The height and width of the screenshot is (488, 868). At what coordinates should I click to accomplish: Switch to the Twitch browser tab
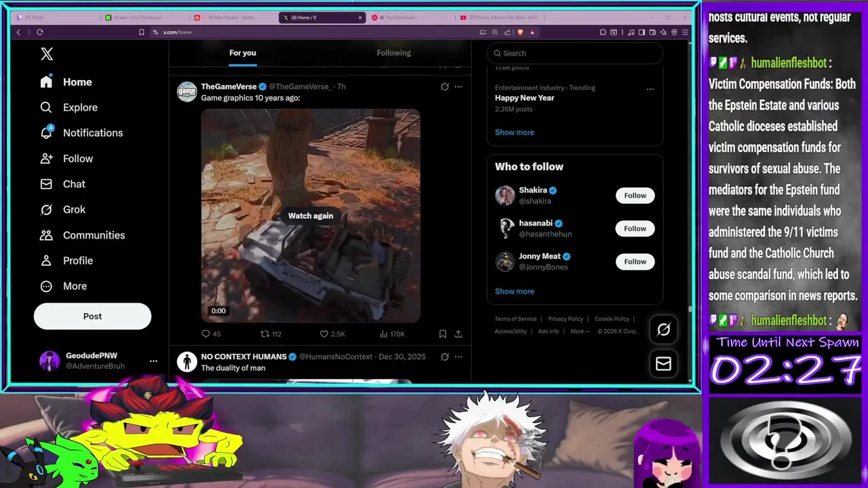click(56, 18)
